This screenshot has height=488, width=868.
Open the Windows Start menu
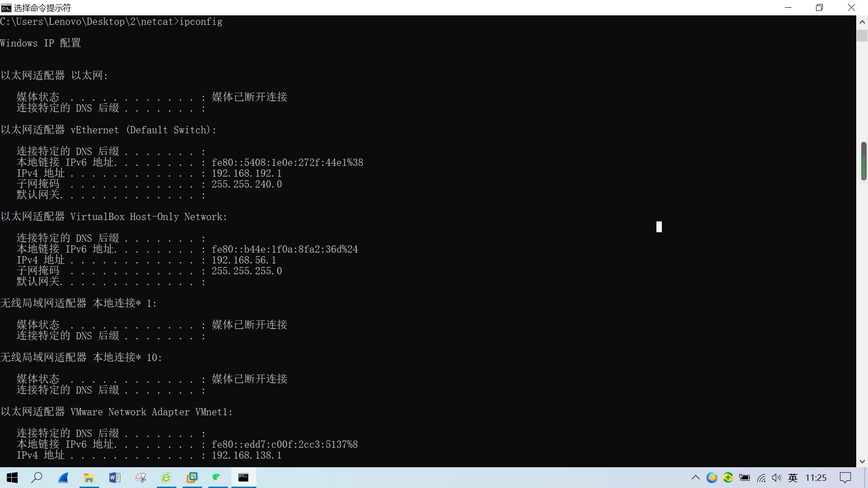pos(12,478)
